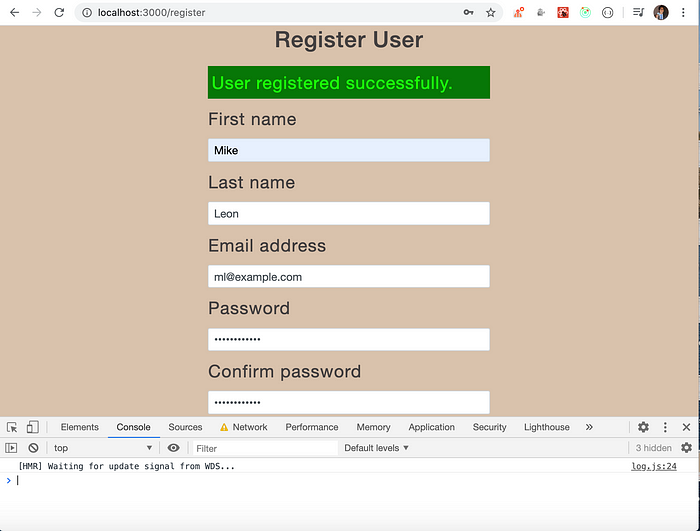Click the 'Register User' heading
This screenshot has width=700, height=531.
tap(349, 40)
